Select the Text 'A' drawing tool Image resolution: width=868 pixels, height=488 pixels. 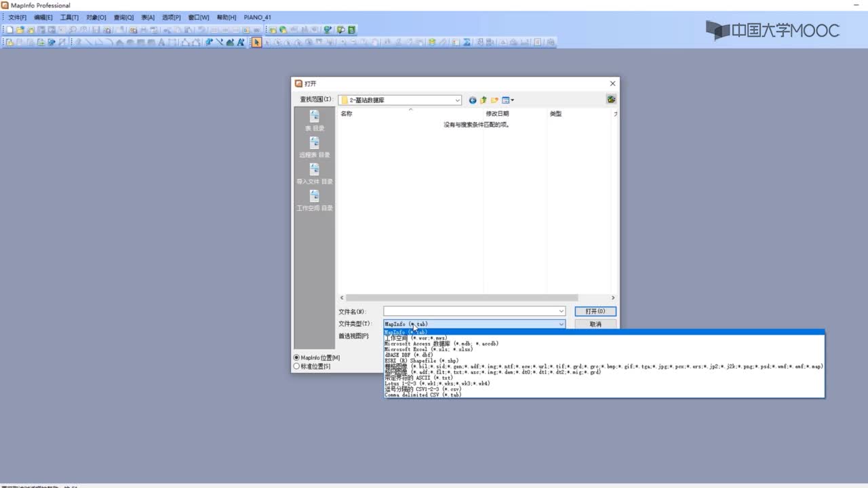161,42
